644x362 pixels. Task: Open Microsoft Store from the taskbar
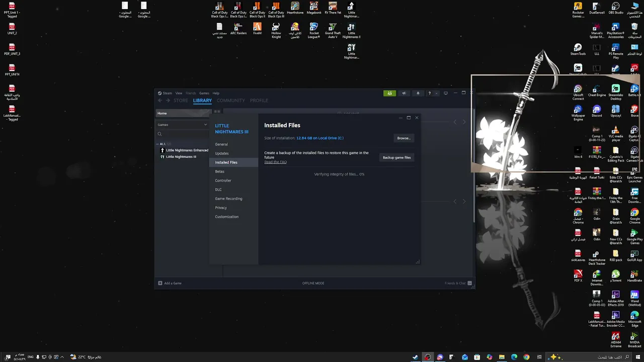[477, 357]
